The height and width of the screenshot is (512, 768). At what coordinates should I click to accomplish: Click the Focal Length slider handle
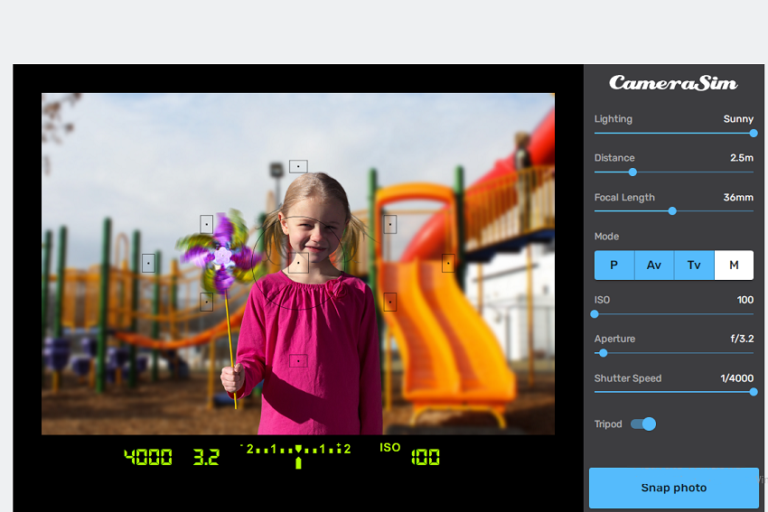[672, 211]
